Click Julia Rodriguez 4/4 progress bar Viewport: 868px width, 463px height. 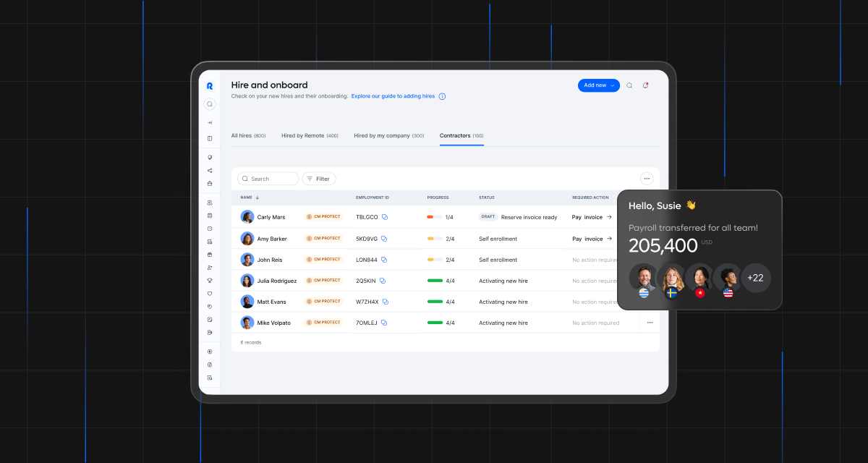click(x=435, y=281)
